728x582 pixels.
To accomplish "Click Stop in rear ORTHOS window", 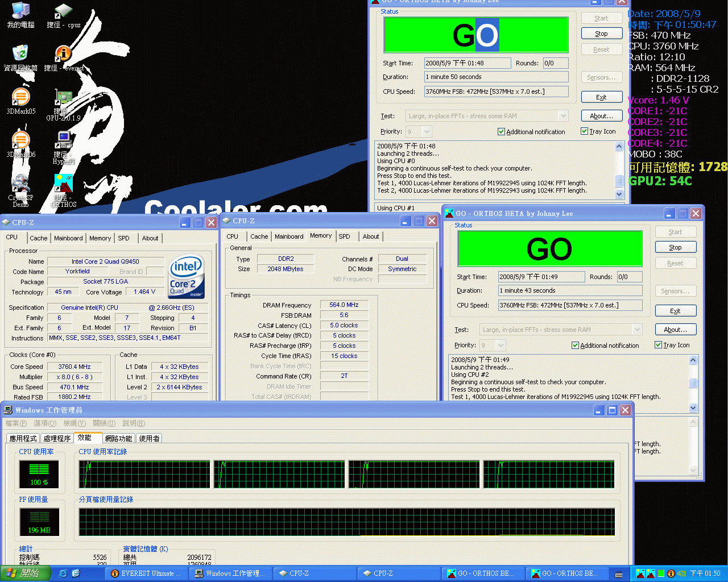I will 602,34.
